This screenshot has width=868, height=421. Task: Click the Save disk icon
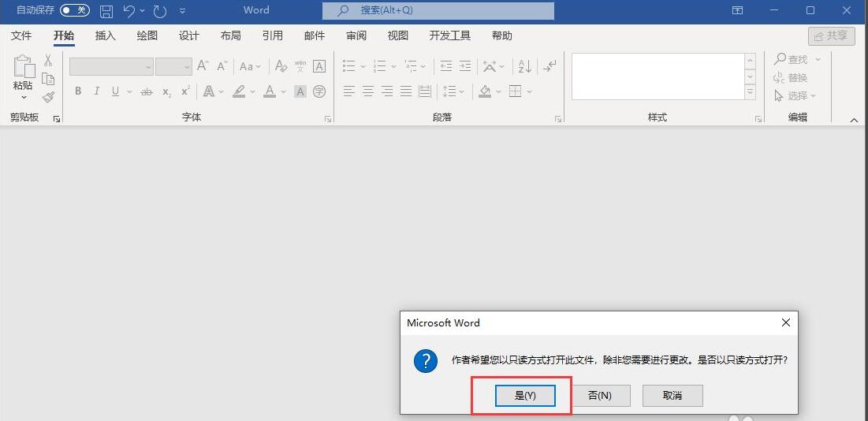click(107, 10)
